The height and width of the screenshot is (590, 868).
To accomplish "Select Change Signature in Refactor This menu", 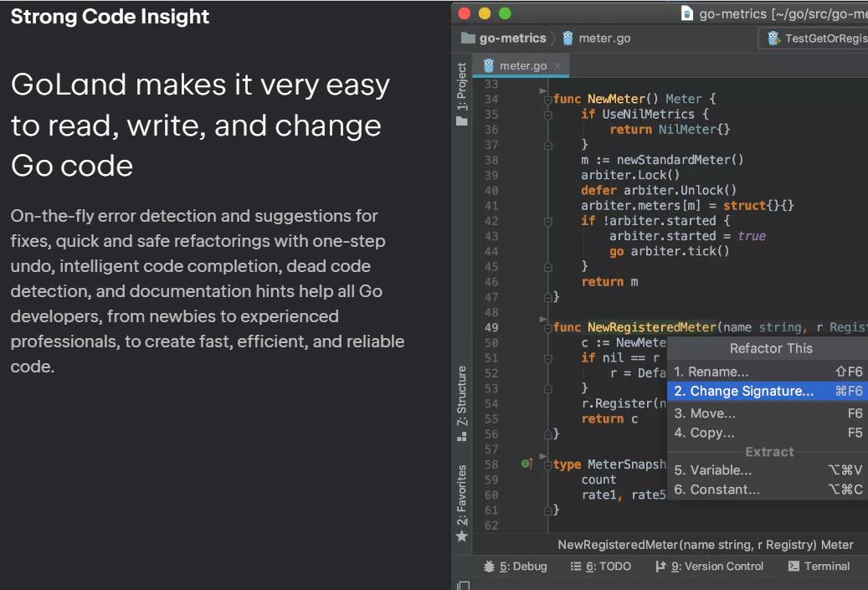I will coord(768,392).
